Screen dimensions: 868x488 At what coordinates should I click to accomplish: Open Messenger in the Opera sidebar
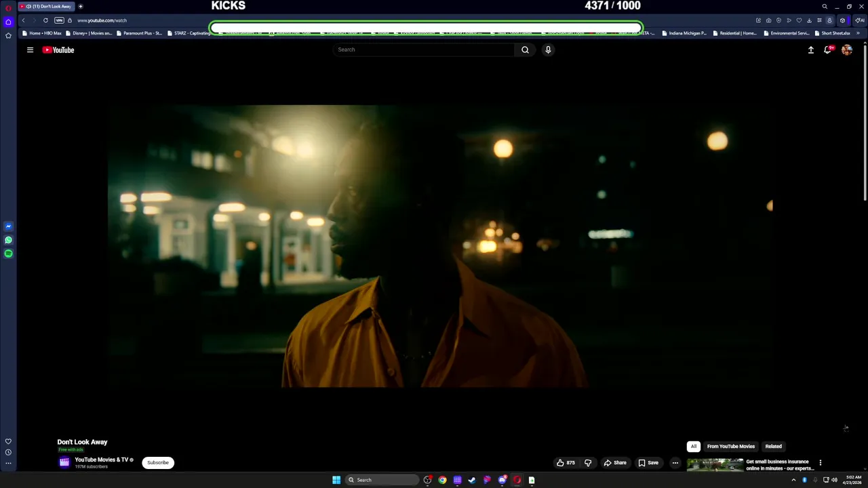coord(8,226)
